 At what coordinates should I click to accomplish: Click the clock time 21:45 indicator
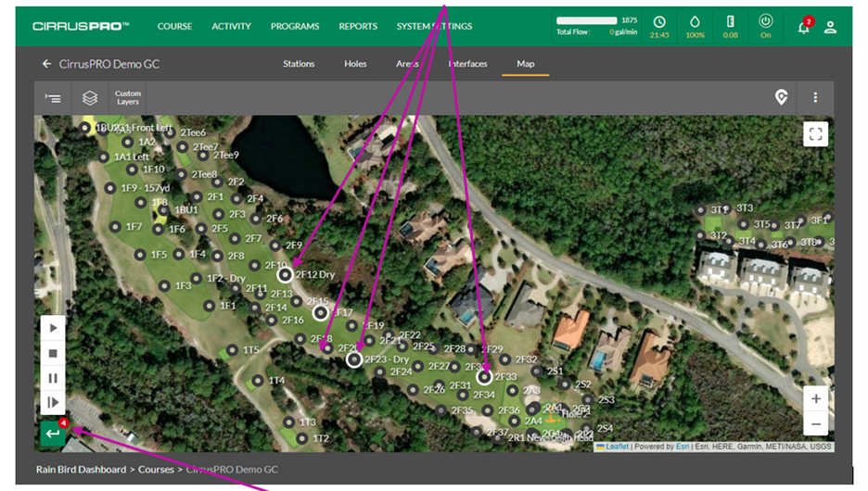point(659,26)
